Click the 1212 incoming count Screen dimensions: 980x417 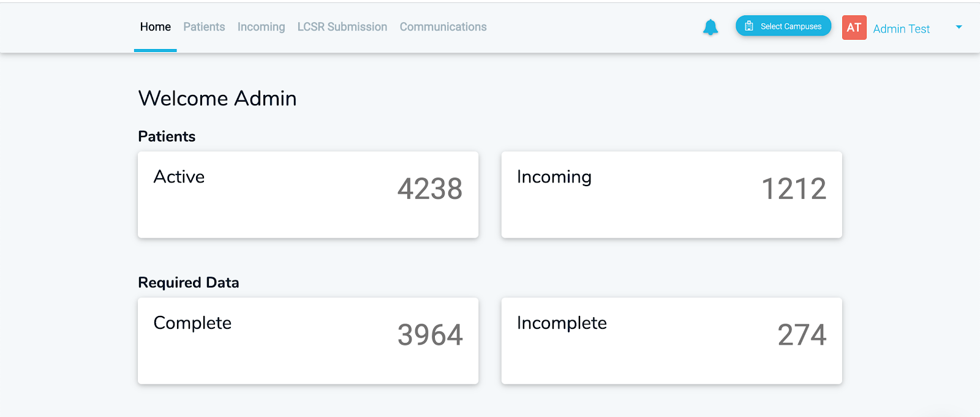tap(794, 189)
